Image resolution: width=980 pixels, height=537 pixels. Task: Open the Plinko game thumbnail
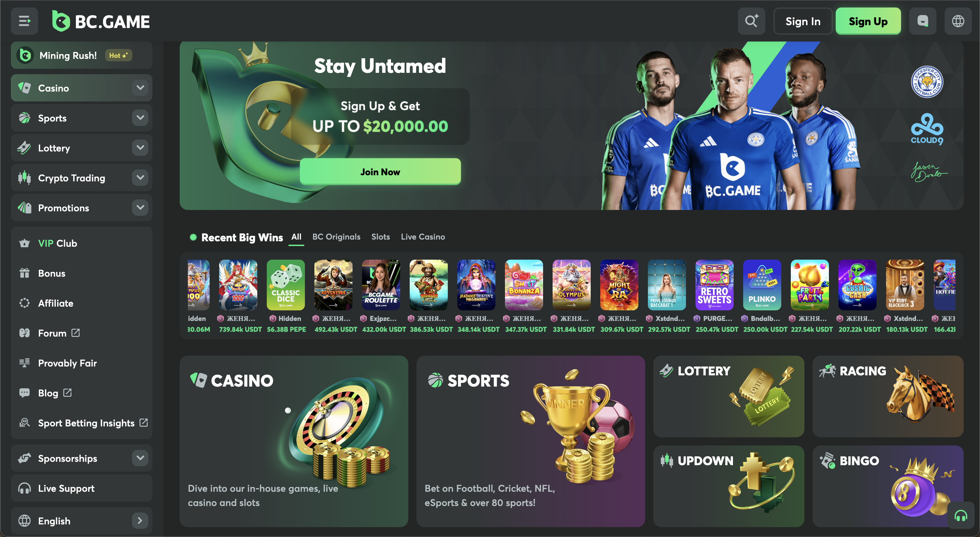click(762, 285)
